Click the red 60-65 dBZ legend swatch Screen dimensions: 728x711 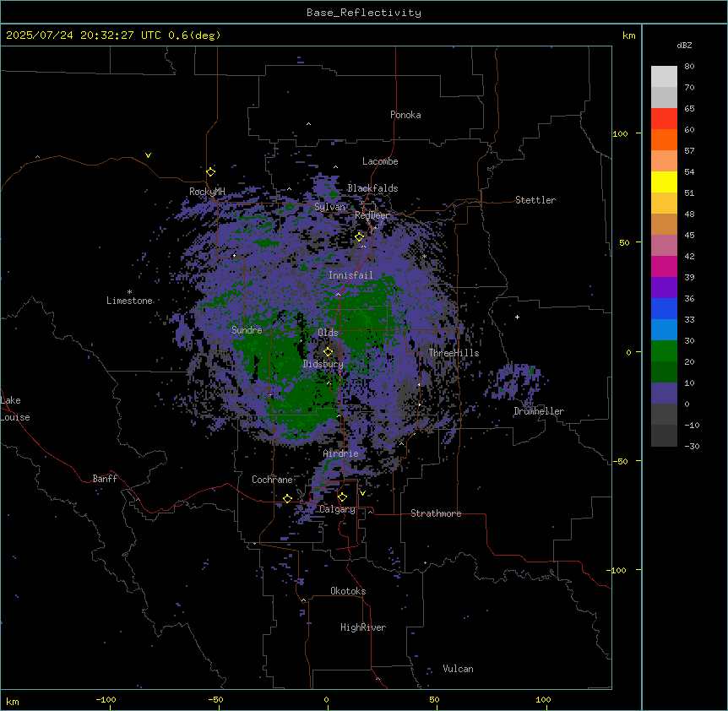click(664, 119)
